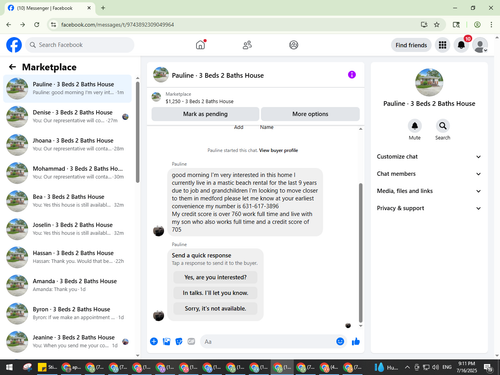Click the conversation list scrollbar
The height and width of the screenshot is (375, 500).
(x=137, y=132)
